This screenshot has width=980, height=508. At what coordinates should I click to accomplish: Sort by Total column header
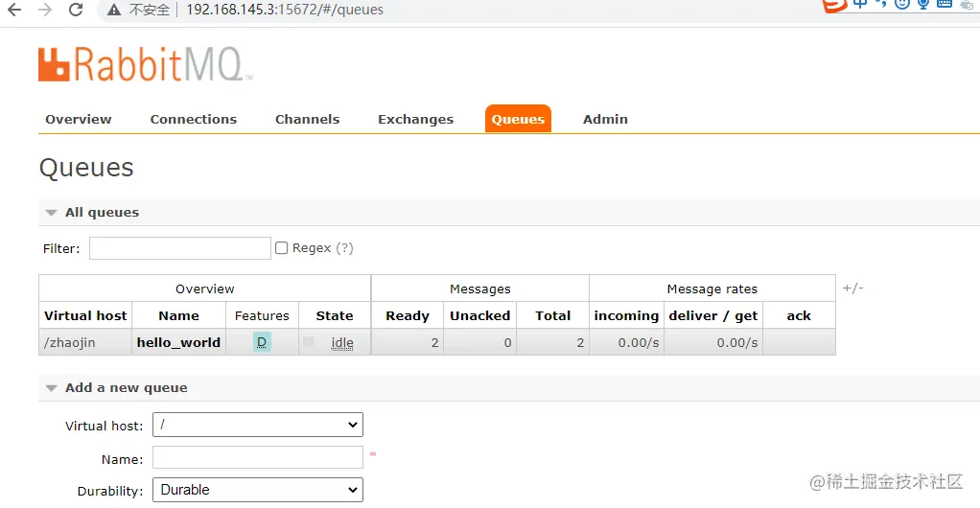pyautogui.click(x=553, y=315)
